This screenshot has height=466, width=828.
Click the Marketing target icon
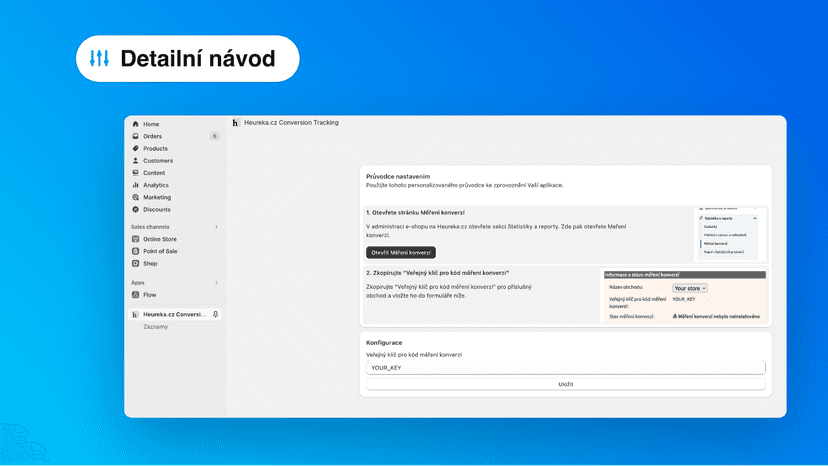coord(136,197)
